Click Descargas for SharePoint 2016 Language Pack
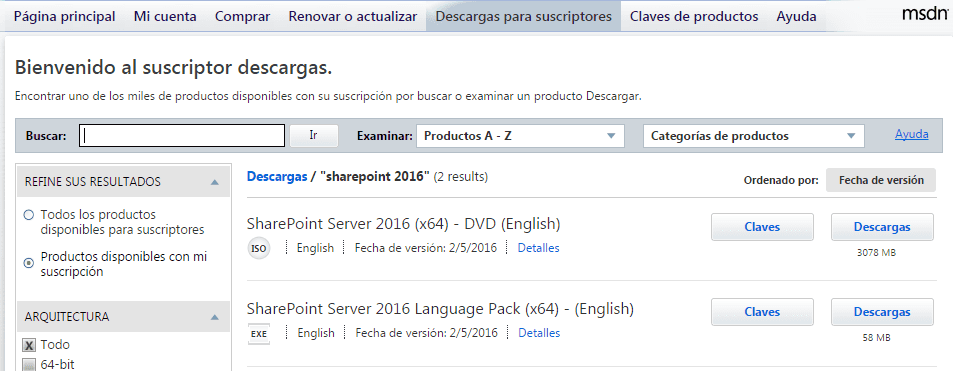Screen dimensions: 953x371 click(x=882, y=312)
